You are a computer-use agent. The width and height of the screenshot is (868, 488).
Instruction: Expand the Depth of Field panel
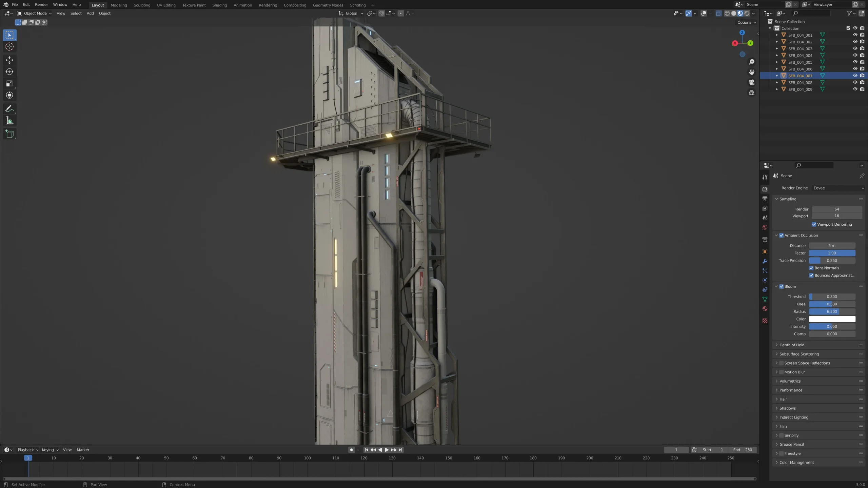point(792,345)
